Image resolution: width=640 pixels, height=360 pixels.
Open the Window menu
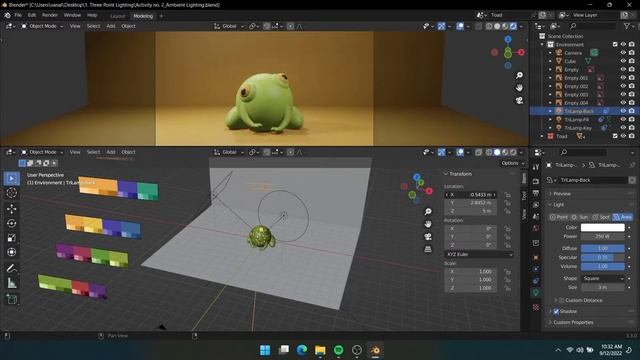[72, 15]
